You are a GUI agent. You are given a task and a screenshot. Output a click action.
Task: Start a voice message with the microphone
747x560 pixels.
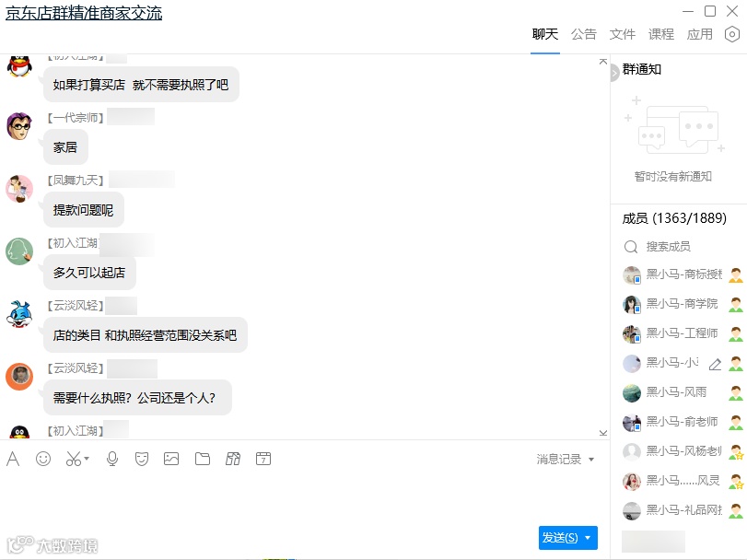coord(112,459)
